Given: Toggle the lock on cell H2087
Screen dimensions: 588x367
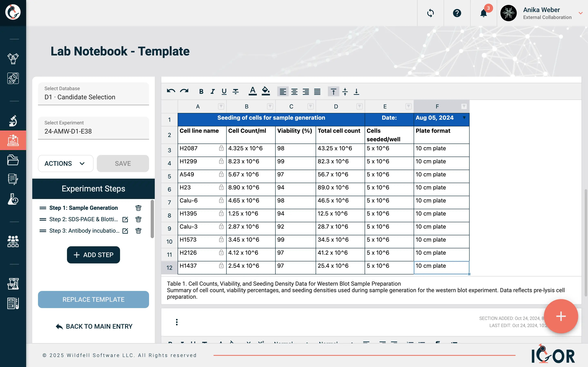Looking at the screenshot, I should pos(221,148).
